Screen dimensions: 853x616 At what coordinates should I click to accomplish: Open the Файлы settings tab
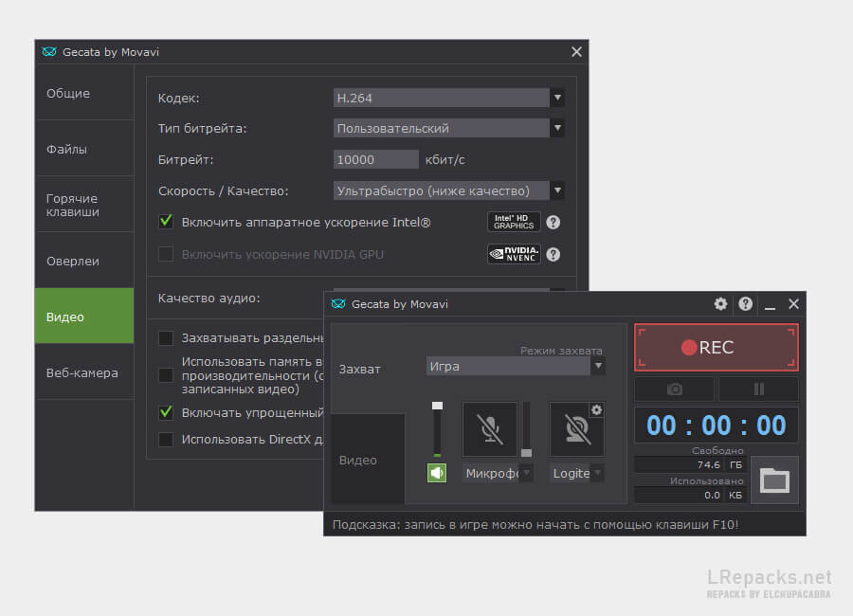(x=84, y=149)
